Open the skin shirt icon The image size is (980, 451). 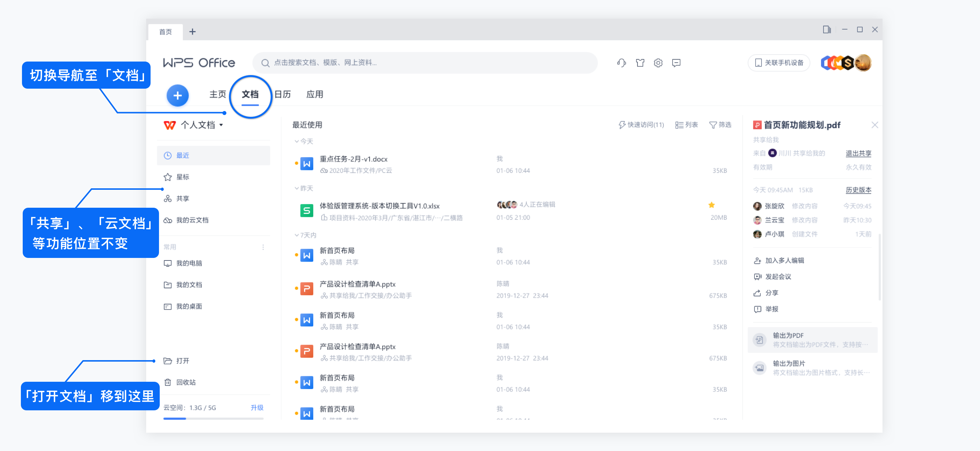(x=640, y=63)
